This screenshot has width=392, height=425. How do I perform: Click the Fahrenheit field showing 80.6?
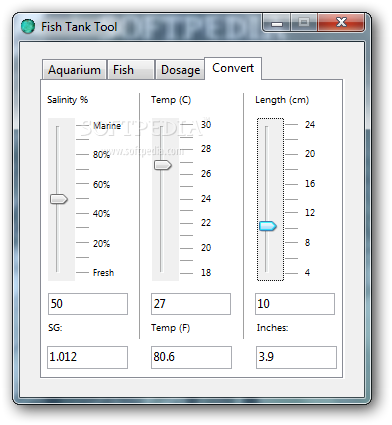tap(191, 357)
